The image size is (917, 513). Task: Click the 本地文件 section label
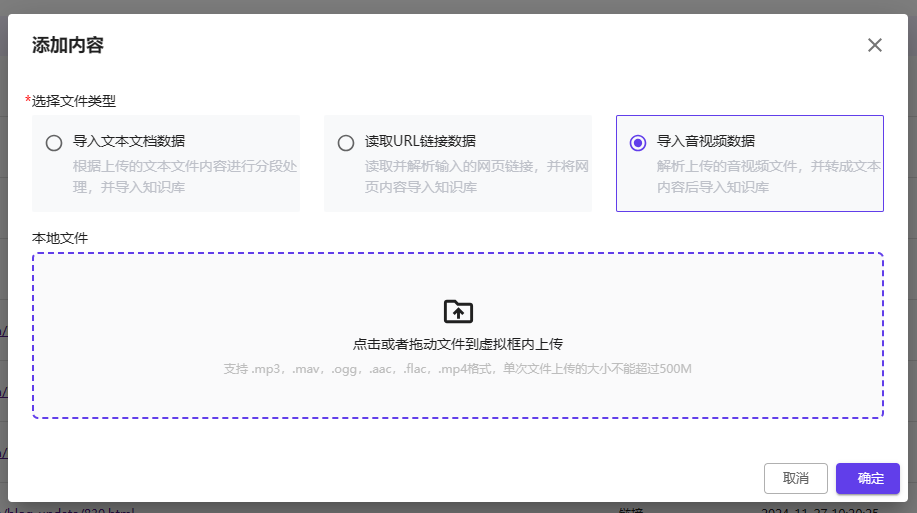(x=61, y=237)
